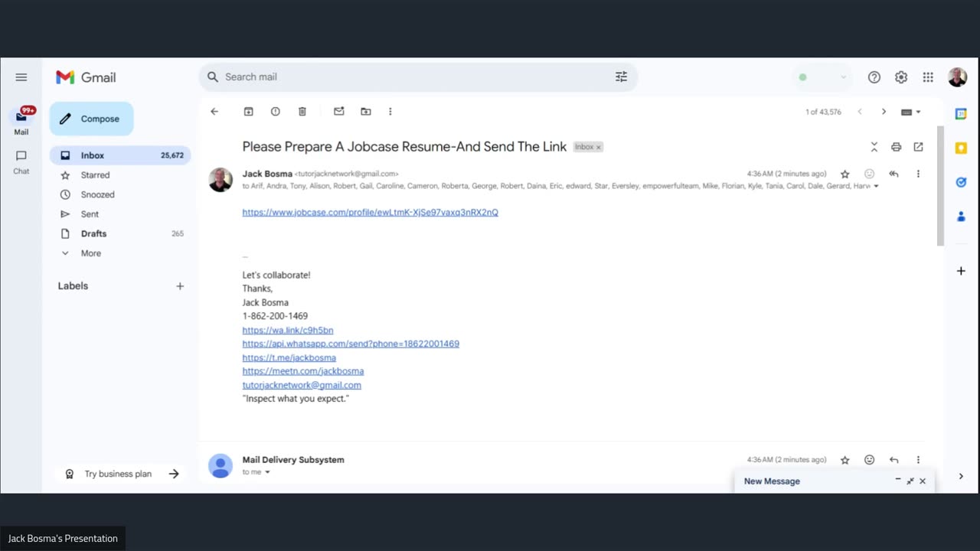The height and width of the screenshot is (551, 980).
Task: Star the Mail Delivery Subsystem message
Action: [844, 460]
